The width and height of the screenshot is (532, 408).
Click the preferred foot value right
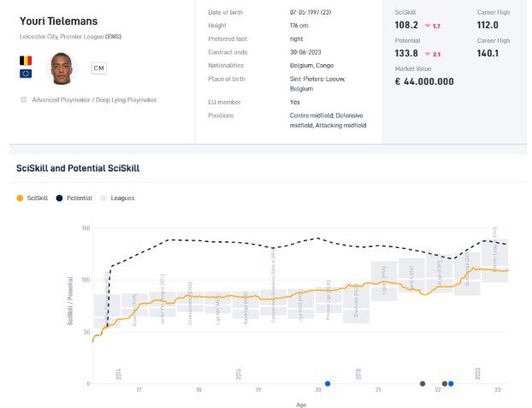(296, 39)
